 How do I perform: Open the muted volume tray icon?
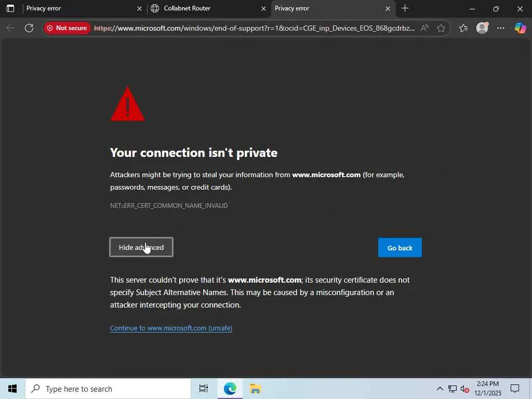(464, 389)
